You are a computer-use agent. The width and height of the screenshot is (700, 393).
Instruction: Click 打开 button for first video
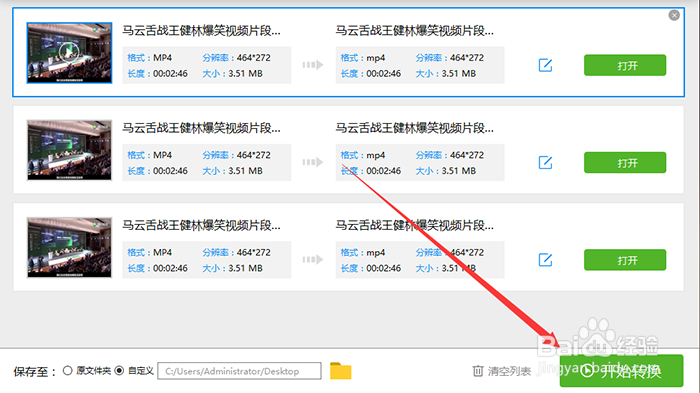pyautogui.click(x=625, y=65)
